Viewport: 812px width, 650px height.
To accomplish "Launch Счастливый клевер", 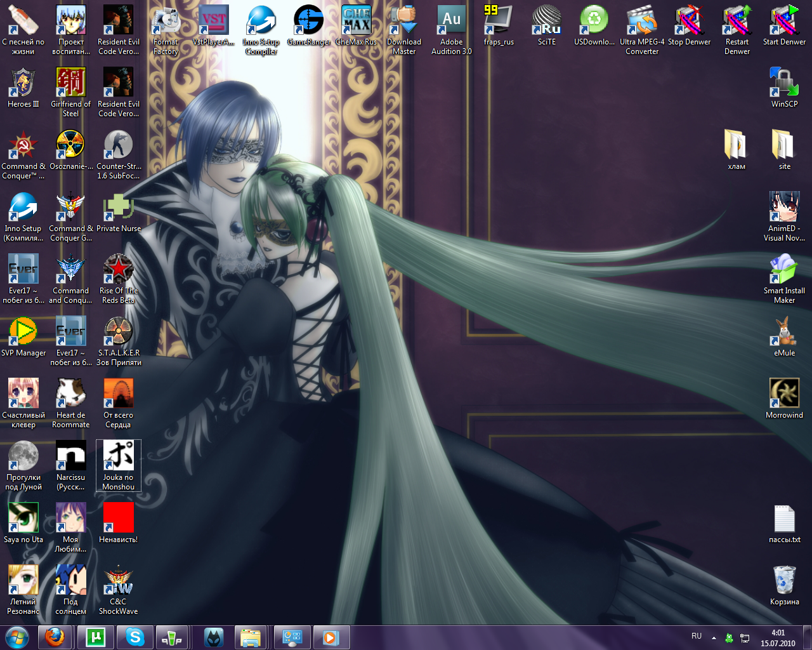I will tap(23, 403).
